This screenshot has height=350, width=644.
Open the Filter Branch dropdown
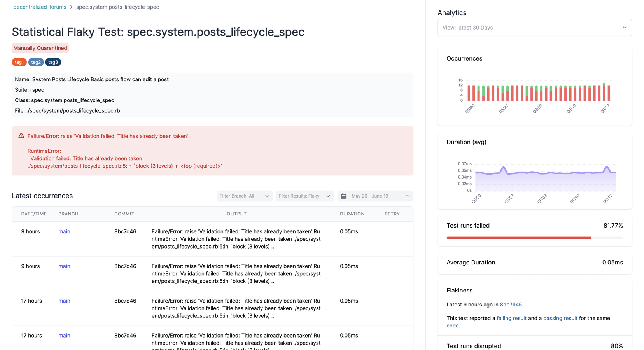pos(244,196)
